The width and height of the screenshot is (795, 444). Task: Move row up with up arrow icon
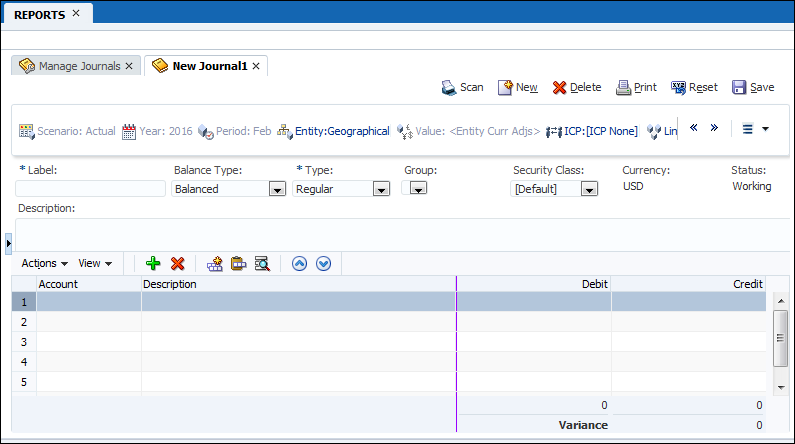click(299, 264)
